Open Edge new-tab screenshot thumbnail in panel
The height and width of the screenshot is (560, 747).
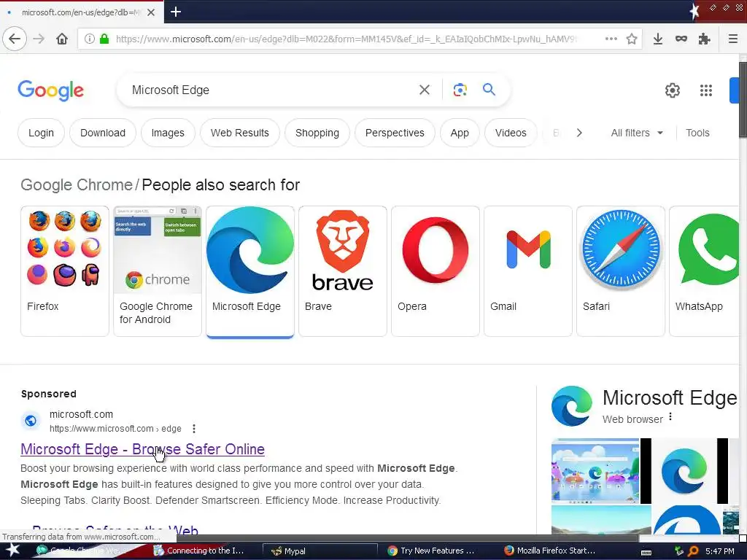tap(595, 471)
